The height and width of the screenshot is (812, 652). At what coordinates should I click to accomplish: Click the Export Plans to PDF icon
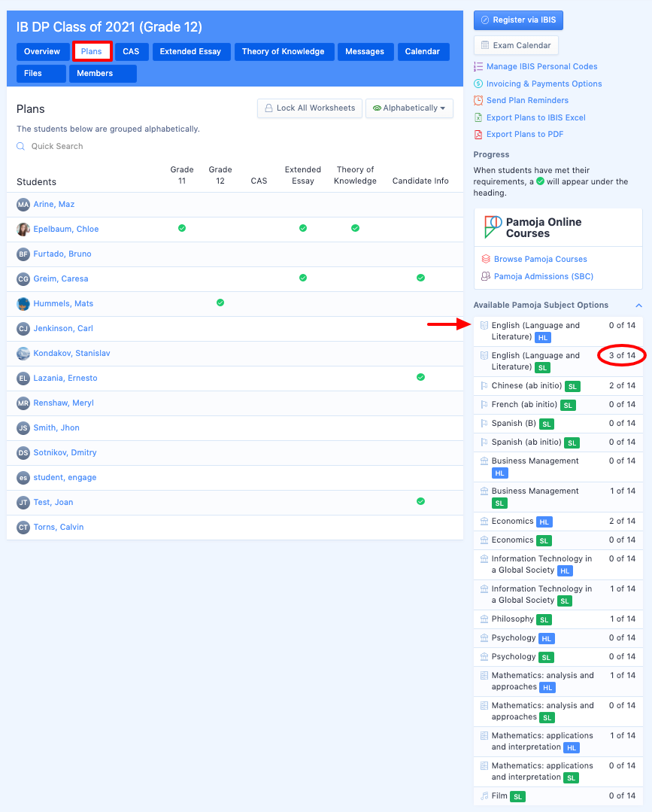point(478,134)
